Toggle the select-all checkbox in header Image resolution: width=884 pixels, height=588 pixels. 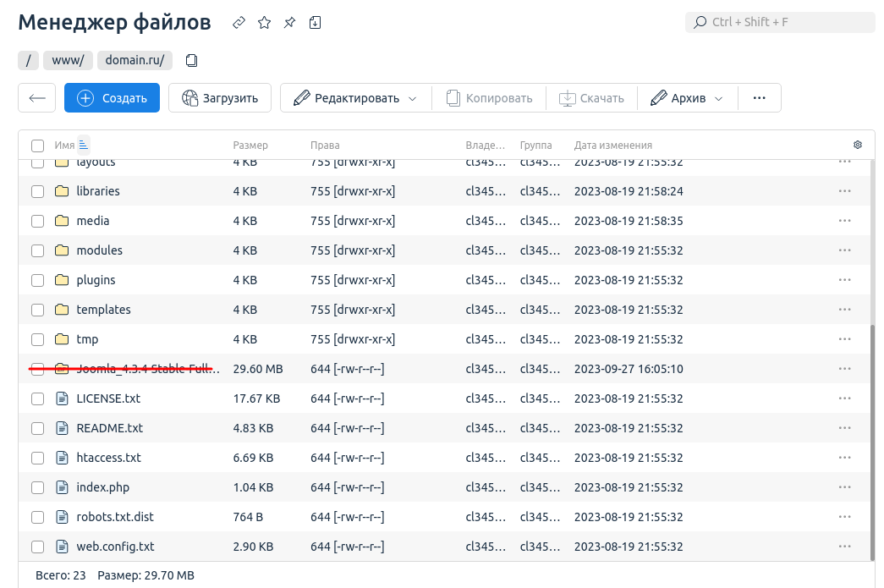click(38, 146)
